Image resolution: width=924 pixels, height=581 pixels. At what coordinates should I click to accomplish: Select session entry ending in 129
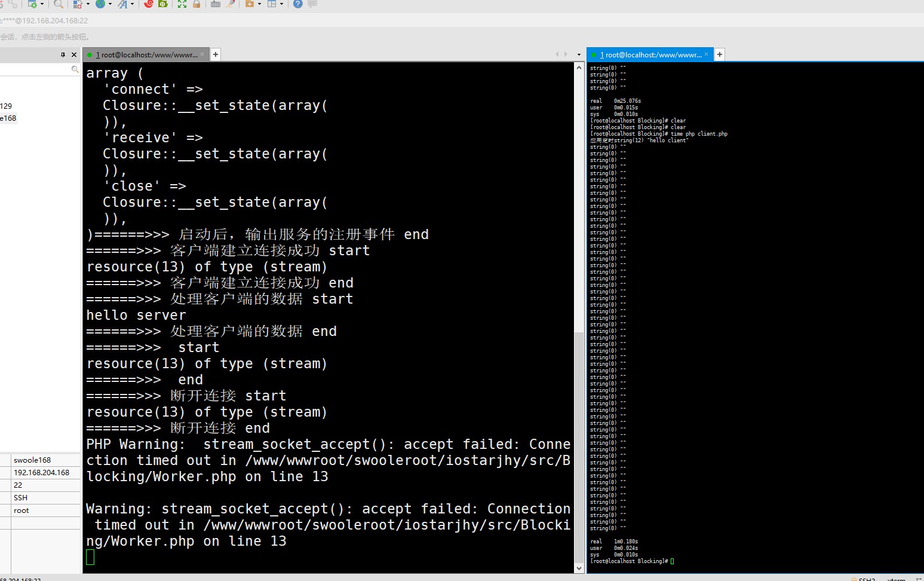(6, 106)
